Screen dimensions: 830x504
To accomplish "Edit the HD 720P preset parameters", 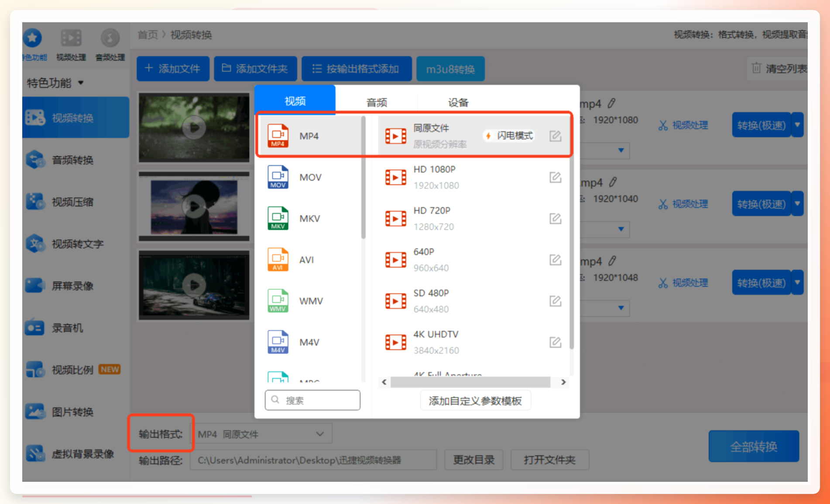I will (555, 218).
